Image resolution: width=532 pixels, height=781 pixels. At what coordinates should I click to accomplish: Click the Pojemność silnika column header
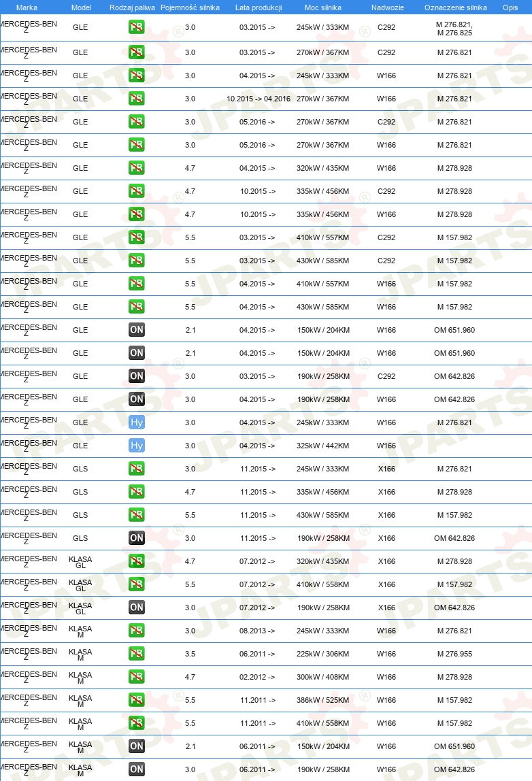tap(190, 7)
